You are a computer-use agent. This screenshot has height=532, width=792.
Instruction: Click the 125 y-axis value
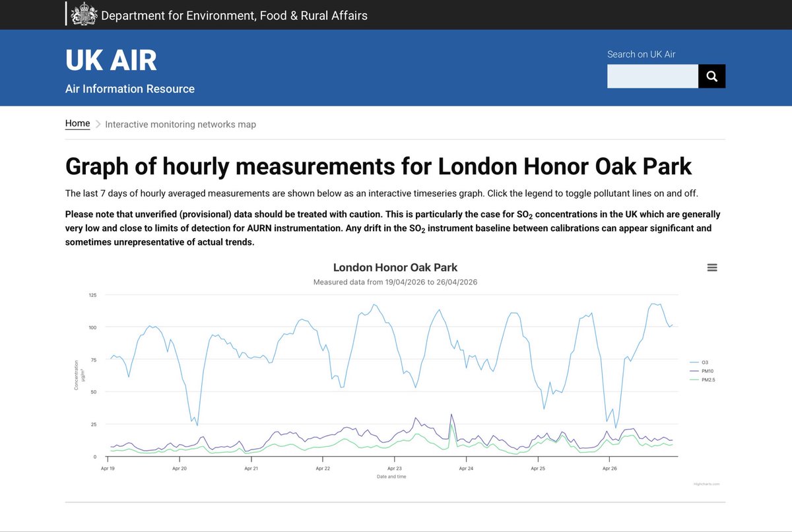(x=92, y=295)
